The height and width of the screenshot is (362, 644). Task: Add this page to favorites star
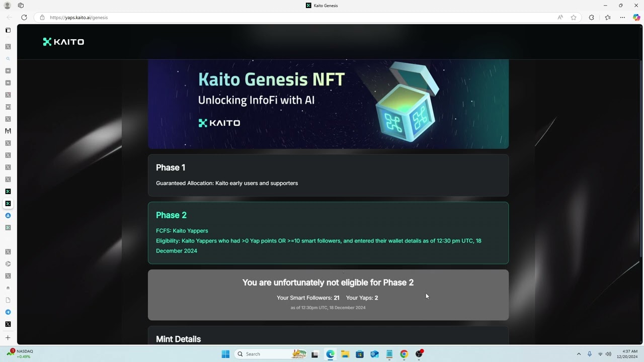tap(574, 17)
